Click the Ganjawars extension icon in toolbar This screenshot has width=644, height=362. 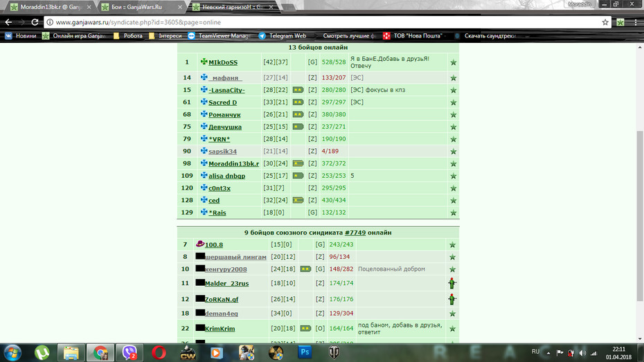(620, 22)
